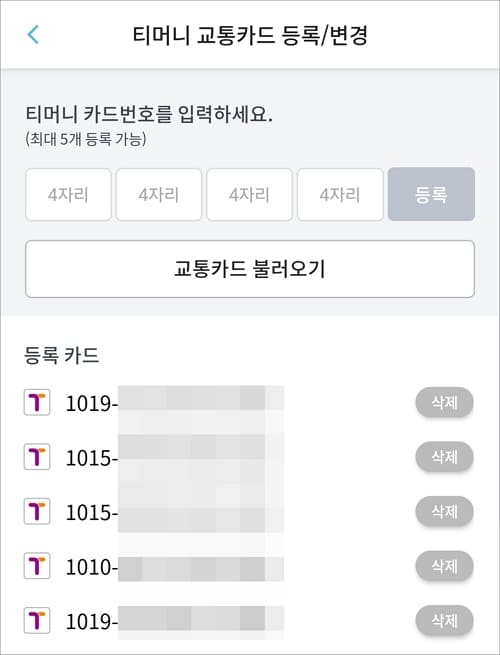The image size is (500, 655).
Task: Click the third 4자리 card number field
Action: (x=249, y=195)
